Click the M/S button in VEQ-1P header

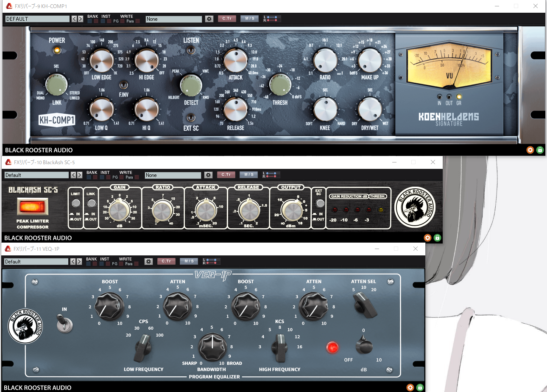click(189, 261)
